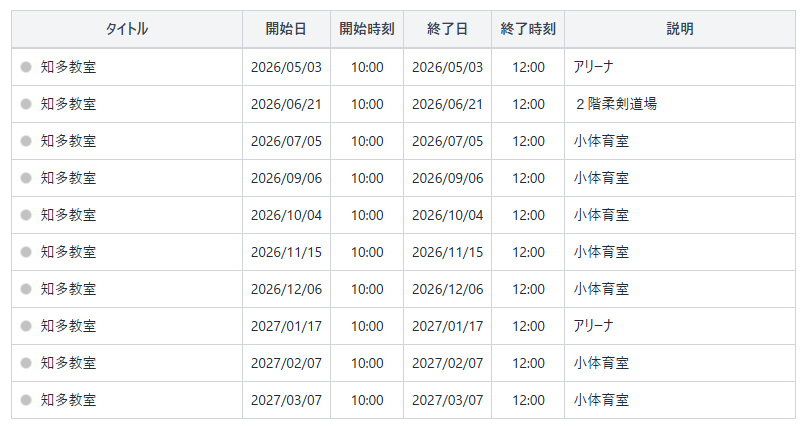806x430 pixels.
Task: Click the gray dot beside the 2026/05/03 event
Action: tap(26, 67)
